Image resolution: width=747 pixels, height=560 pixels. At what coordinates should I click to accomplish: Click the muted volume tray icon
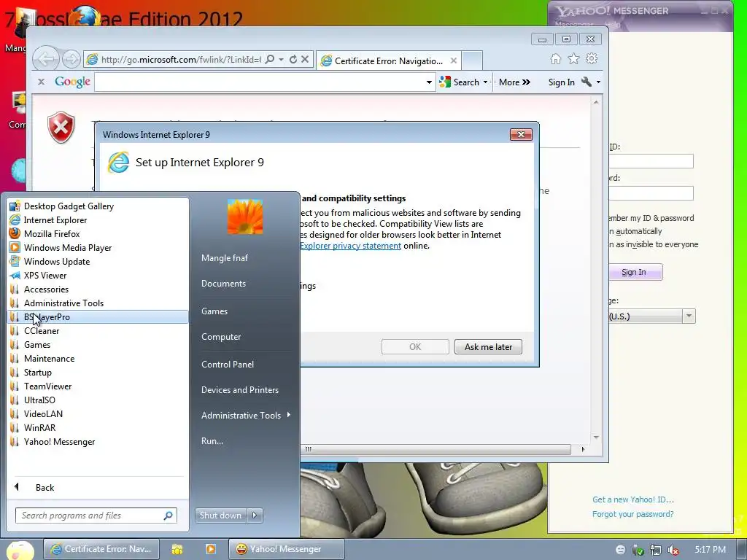point(673,550)
